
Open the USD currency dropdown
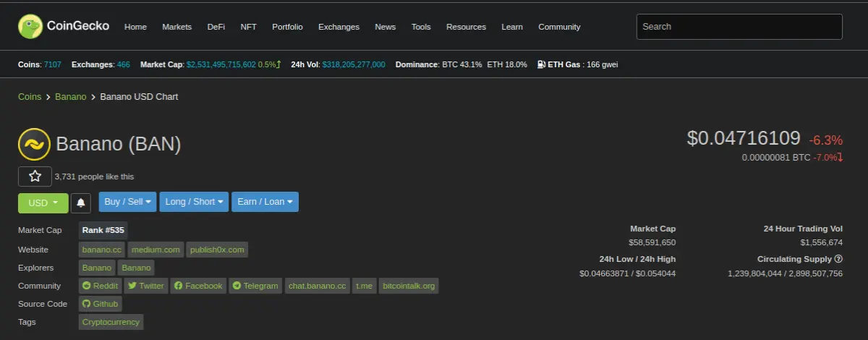(x=43, y=203)
